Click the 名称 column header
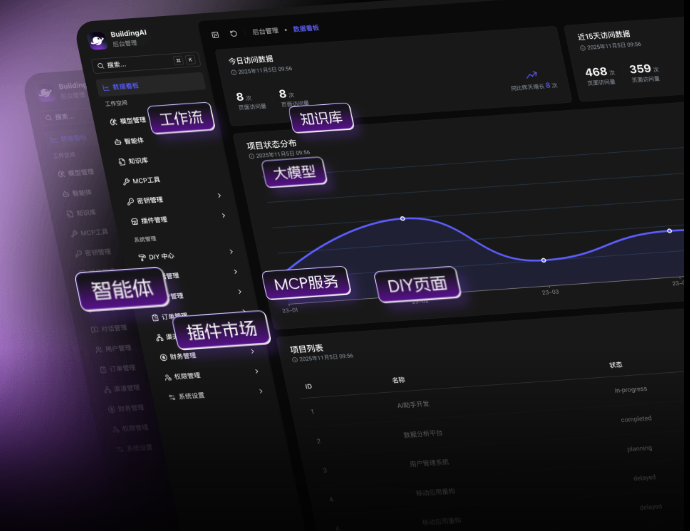Image resolution: width=690 pixels, height=531 pixels. coord(399,380)
